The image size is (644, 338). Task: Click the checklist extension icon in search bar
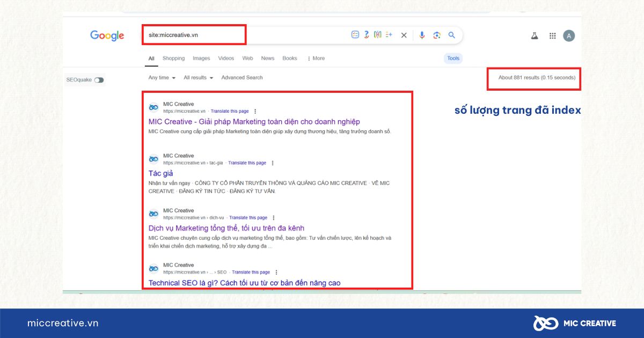355,35
